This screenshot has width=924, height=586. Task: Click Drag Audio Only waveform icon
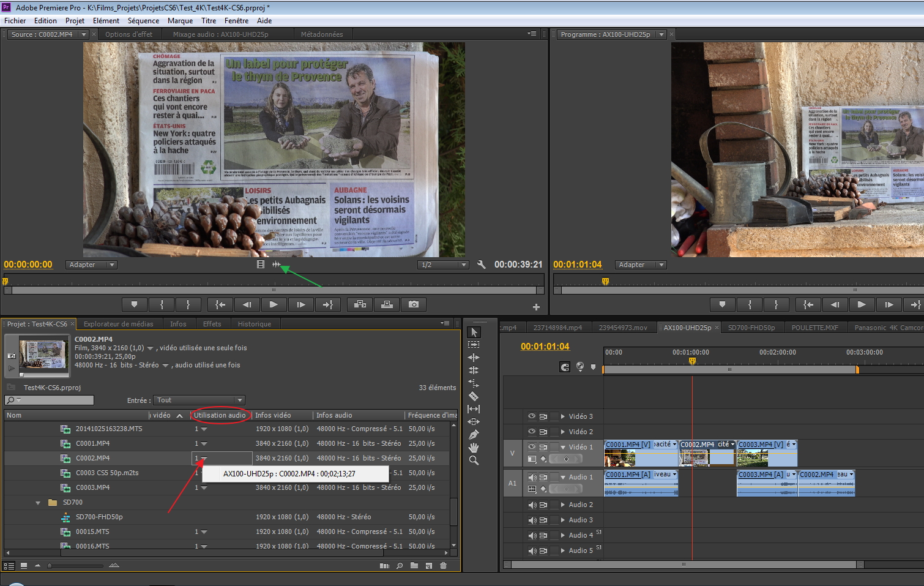pyautogui.click(x=277, y=265)
